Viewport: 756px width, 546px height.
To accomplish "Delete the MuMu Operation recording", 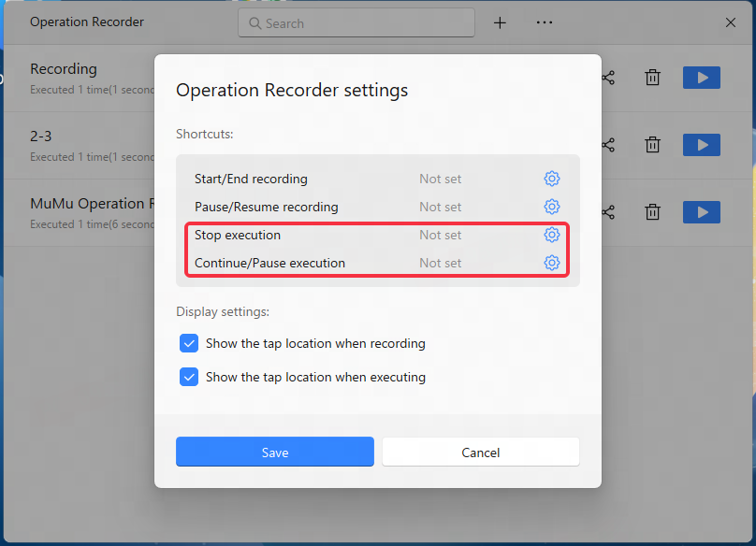I will (x=652, y=212).
